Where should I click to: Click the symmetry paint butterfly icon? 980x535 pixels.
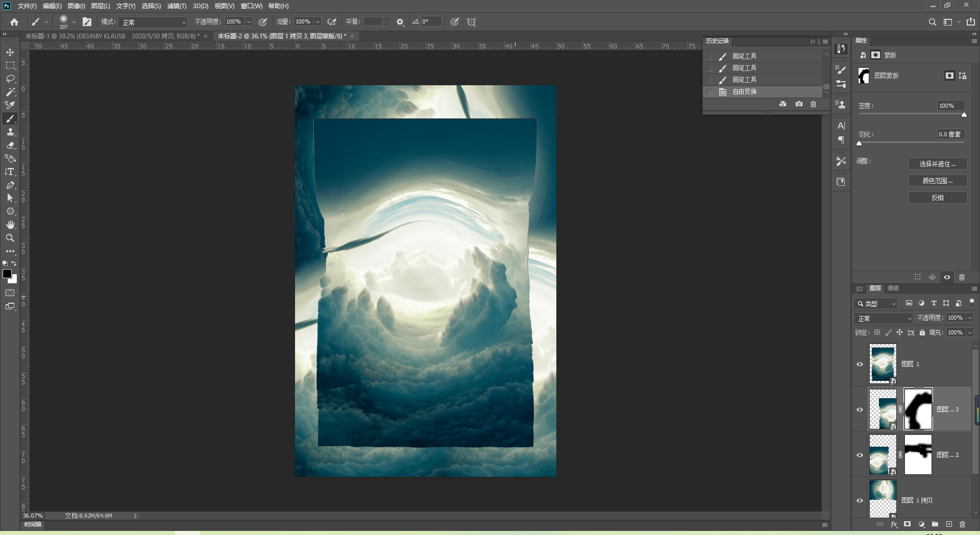471,22
